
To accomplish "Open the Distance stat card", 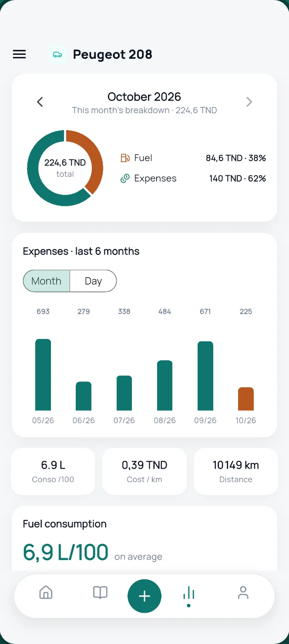I will (x=236, y=471).
